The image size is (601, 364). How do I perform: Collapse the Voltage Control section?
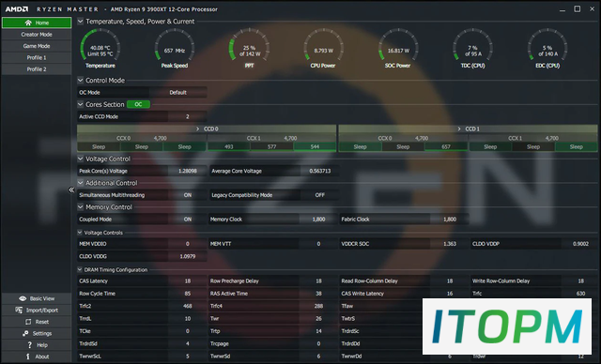[x=80, y=159]
